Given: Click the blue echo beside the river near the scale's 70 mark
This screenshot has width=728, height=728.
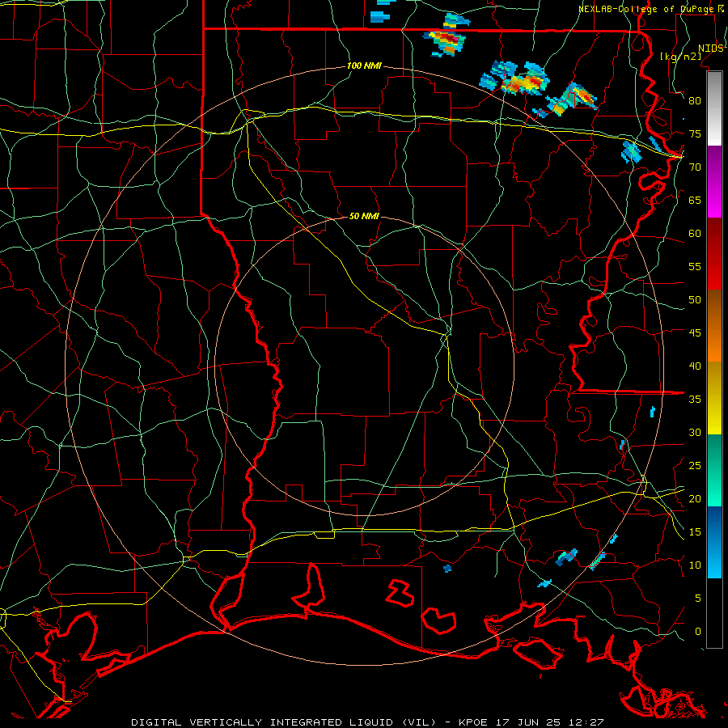Looking at the screenshot, I should 632,151.
